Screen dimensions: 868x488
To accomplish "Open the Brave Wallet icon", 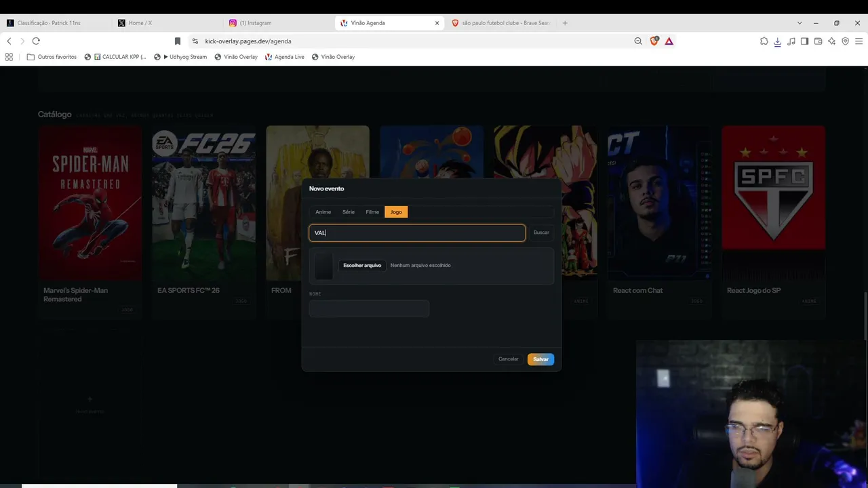I will [x=818, y=41].
